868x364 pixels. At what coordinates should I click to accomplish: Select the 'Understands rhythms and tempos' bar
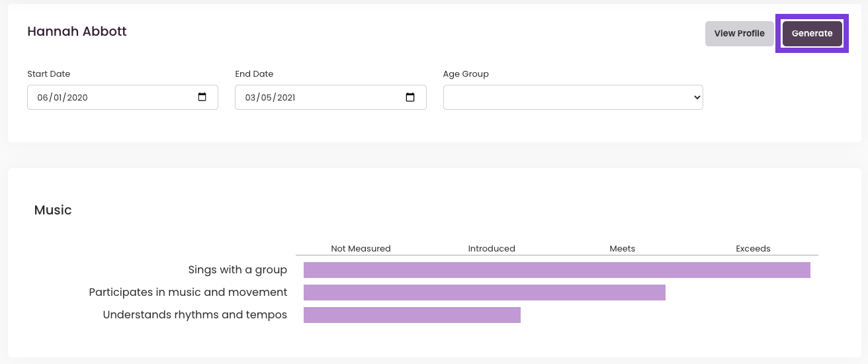click(x=412, y=315)
